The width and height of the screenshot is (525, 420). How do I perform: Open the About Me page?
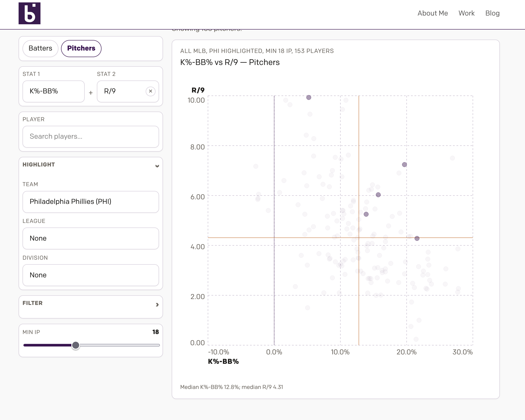(x=432, y=13)
